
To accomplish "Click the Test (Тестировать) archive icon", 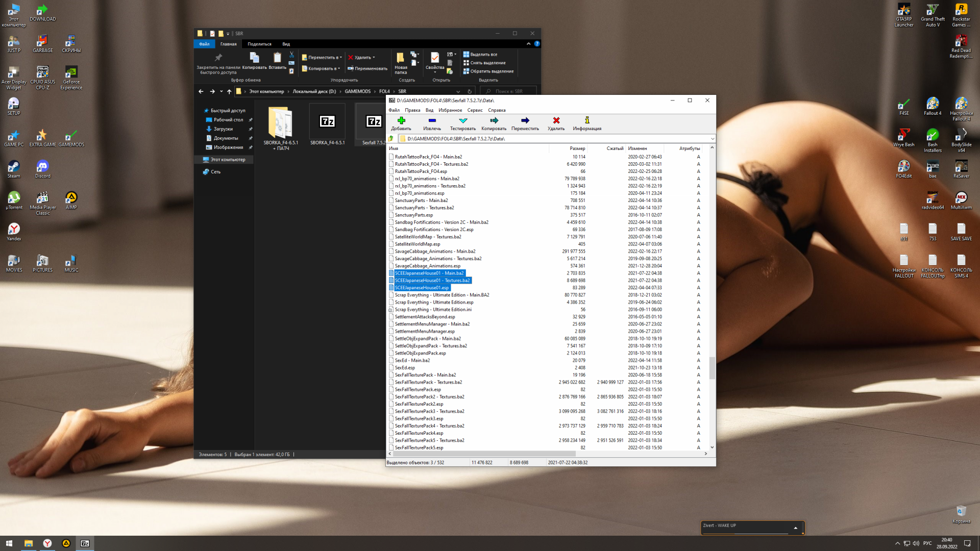I will [x=463, y=121].
